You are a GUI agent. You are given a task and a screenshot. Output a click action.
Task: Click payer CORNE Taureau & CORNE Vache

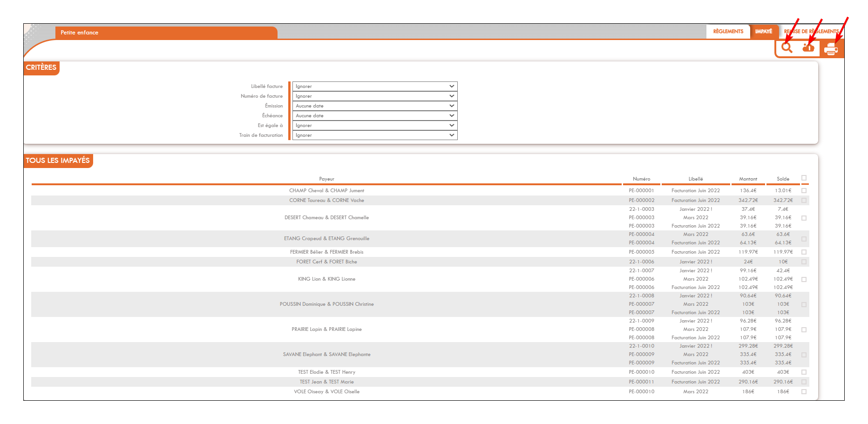pos(326,201)
